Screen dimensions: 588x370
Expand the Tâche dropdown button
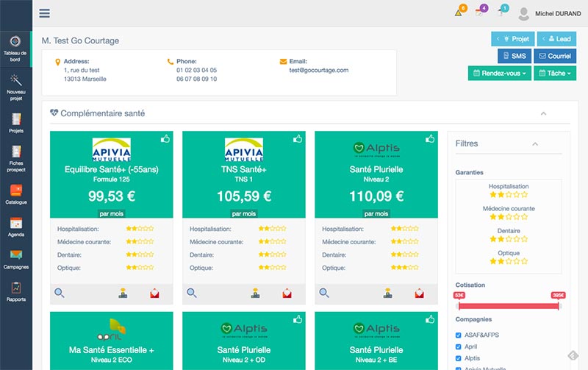click(555, 74)
